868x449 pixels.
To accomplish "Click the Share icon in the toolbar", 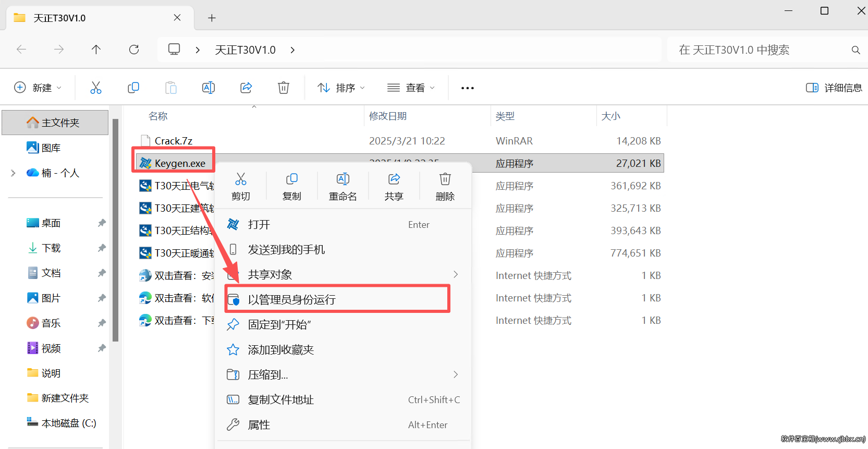I will click(246, 88).
